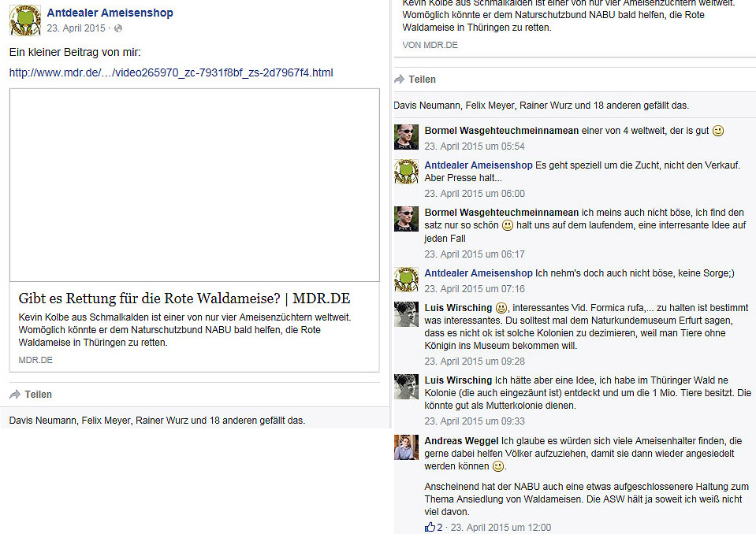Open Andreas Weggel's profile name link
Screen dimensions: 756x534
[x=460, y=441]
